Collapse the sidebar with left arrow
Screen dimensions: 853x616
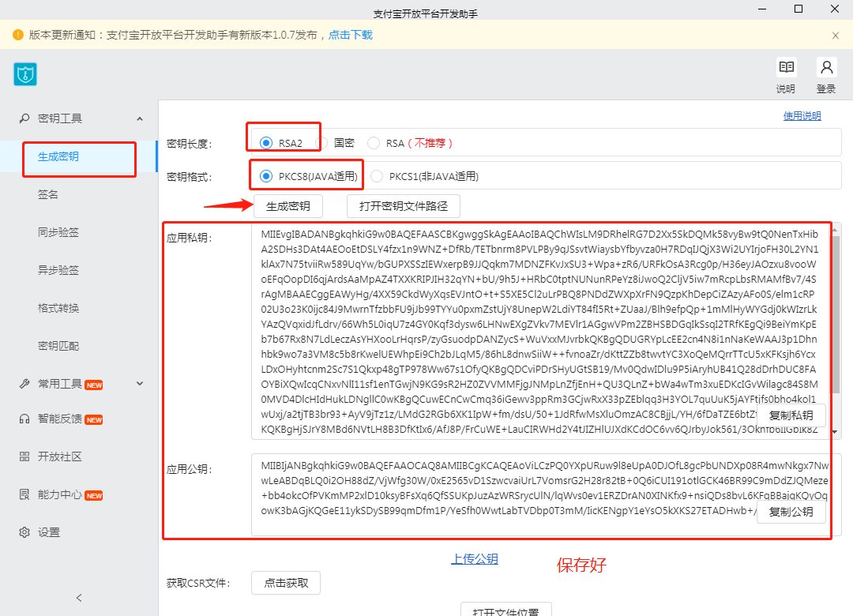(x=79, y=598)
